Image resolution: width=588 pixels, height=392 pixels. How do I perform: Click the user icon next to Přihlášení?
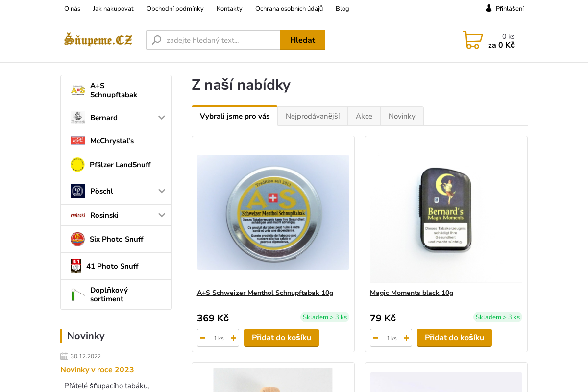488,8
